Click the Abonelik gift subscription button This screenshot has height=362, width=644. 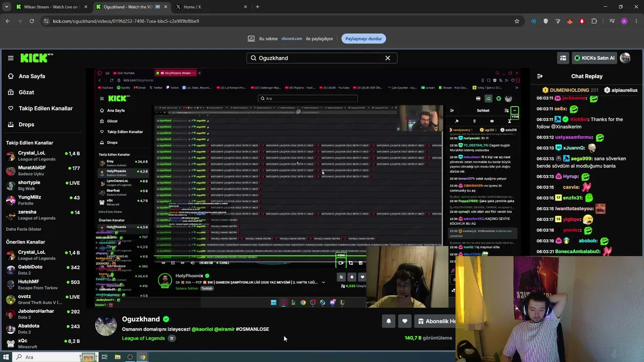pos(435,321)
